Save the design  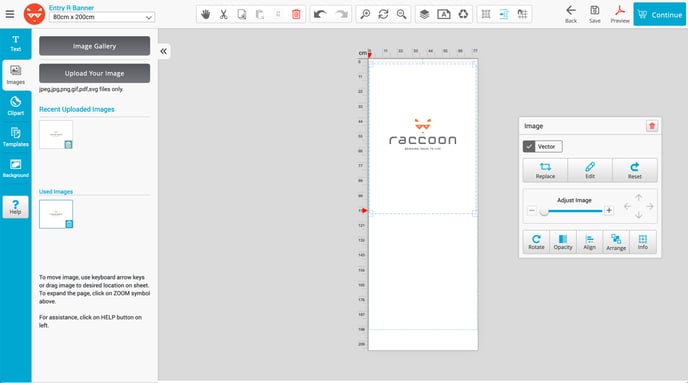click(x=595, y=14)
